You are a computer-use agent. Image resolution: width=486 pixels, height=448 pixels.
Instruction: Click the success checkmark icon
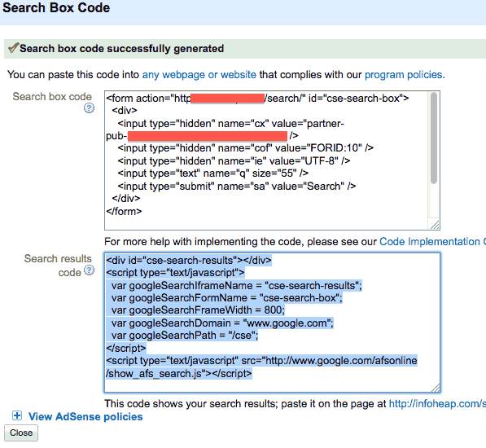coord(13,48)
